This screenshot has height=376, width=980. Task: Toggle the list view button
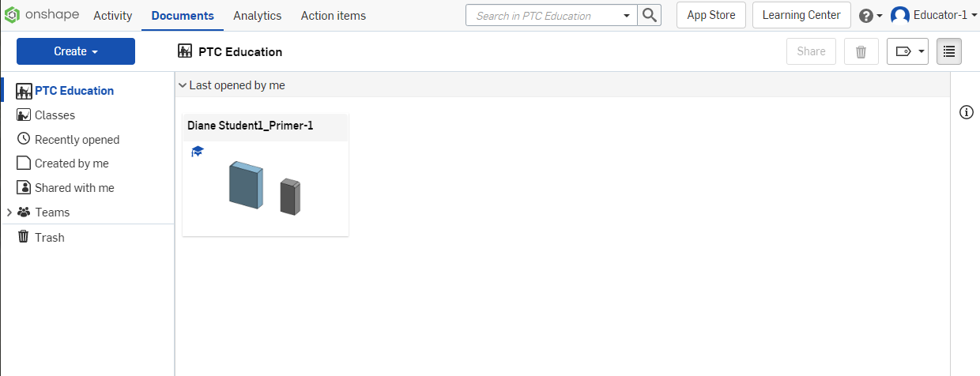click(x=949, y=51)
